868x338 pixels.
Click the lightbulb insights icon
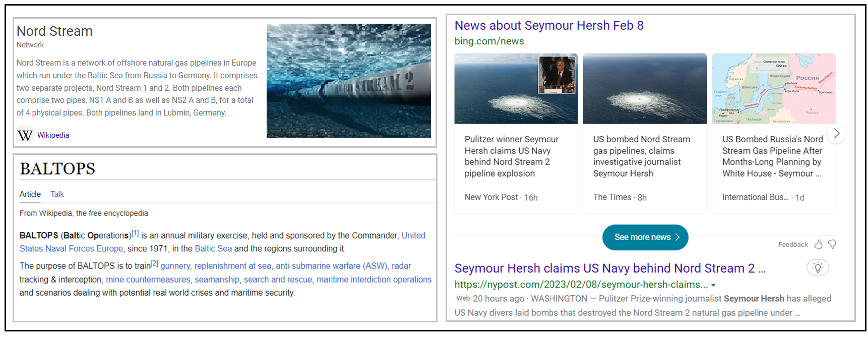818,267
